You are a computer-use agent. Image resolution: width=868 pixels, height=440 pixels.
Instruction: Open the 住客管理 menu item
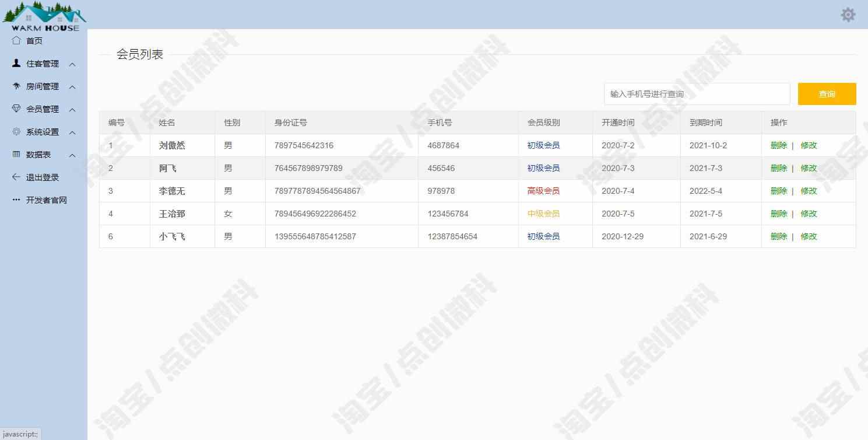(43, 64)
